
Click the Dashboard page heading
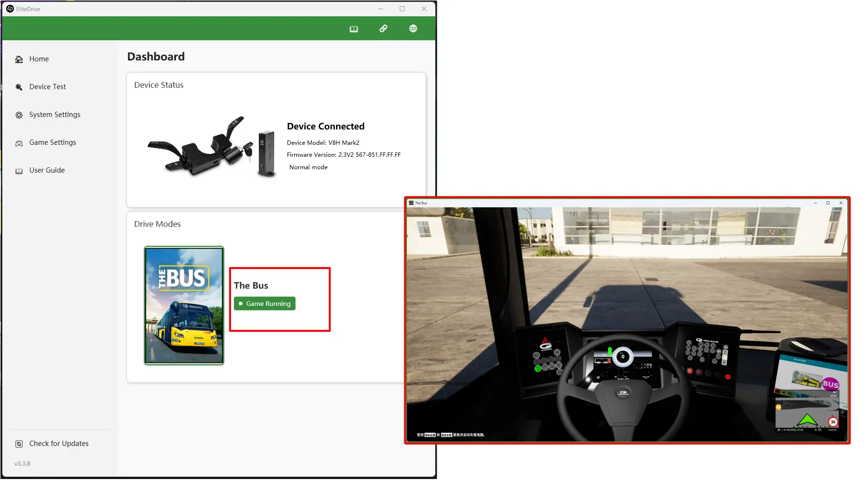(156, 57)
